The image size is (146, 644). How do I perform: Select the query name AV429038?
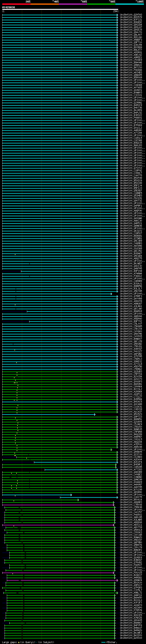(x=8, y=7)
